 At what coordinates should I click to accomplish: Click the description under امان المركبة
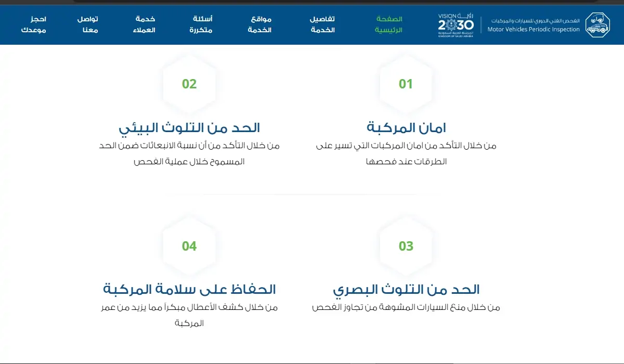tap(406, 154)
